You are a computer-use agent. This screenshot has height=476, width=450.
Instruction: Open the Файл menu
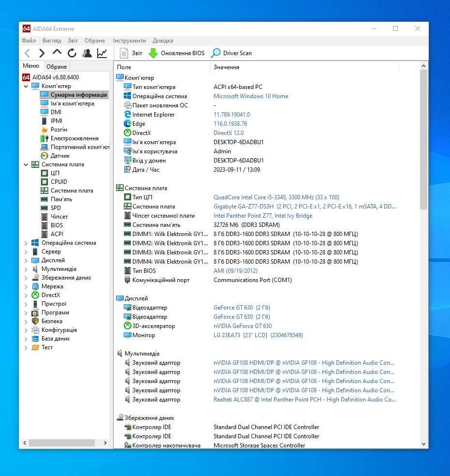[x=29, y=41]
